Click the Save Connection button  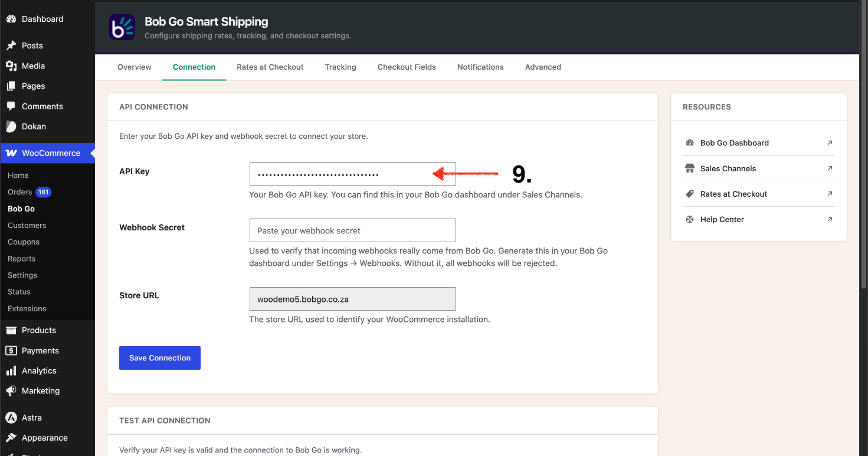coord(160,358)
